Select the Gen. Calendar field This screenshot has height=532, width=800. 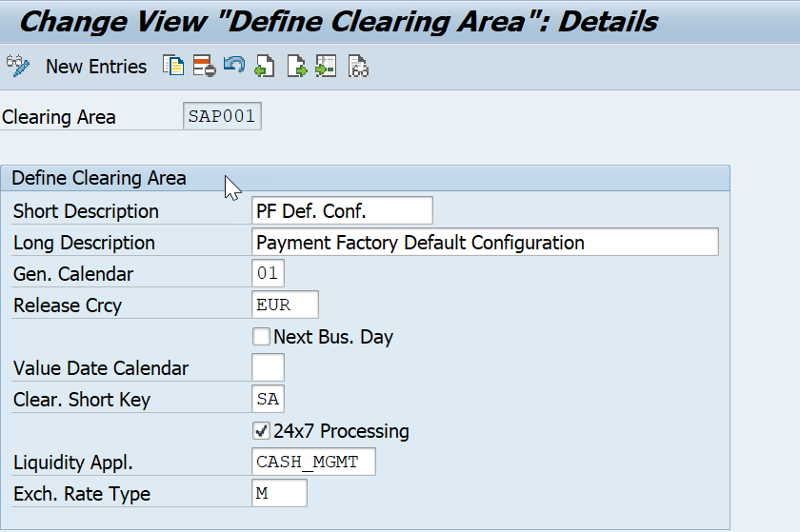[x=268, y=273]
